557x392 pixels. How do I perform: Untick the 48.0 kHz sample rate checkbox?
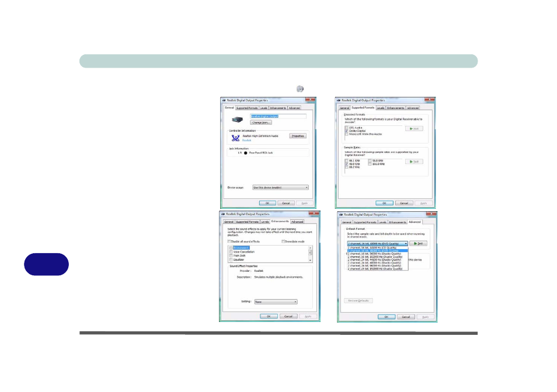346,164
